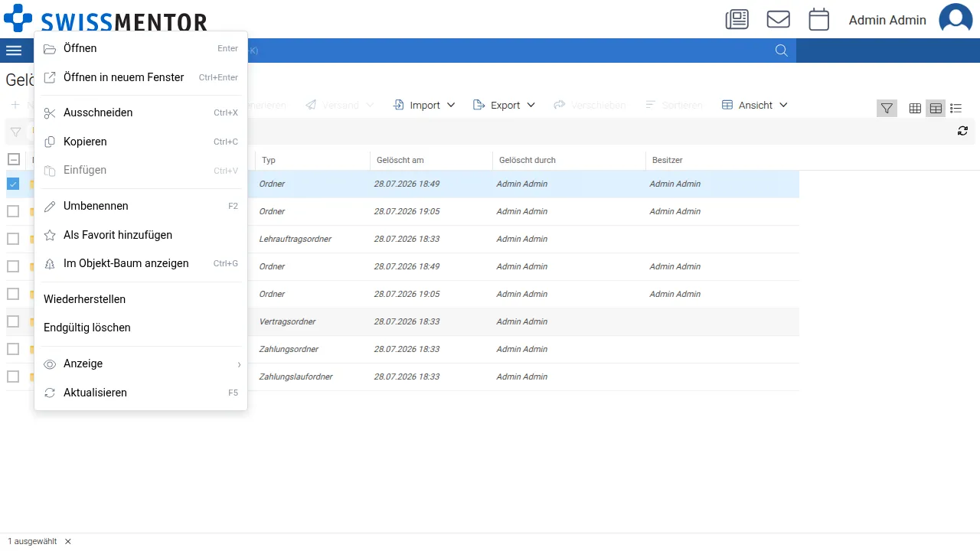Viewport: 980px width, 551px height.
Task: Click the Swissmentor logo
Action: point(106,19)
